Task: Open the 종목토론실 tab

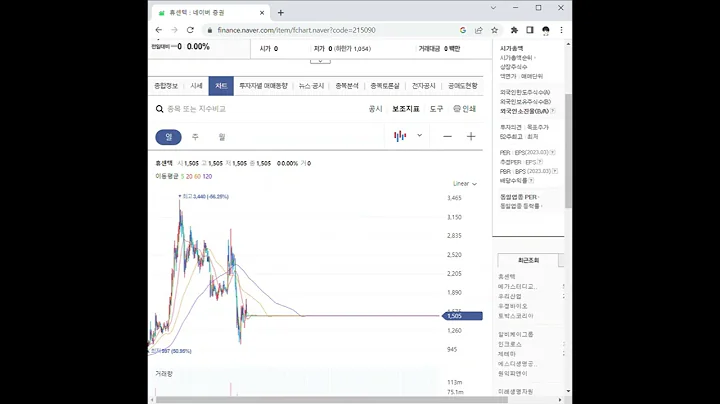Action: coord(385,86)
